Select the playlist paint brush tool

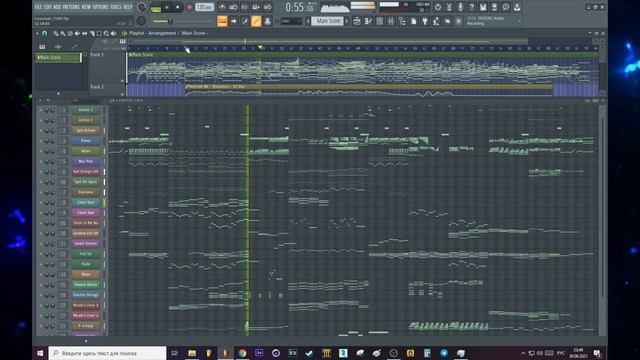coord(62,33)
